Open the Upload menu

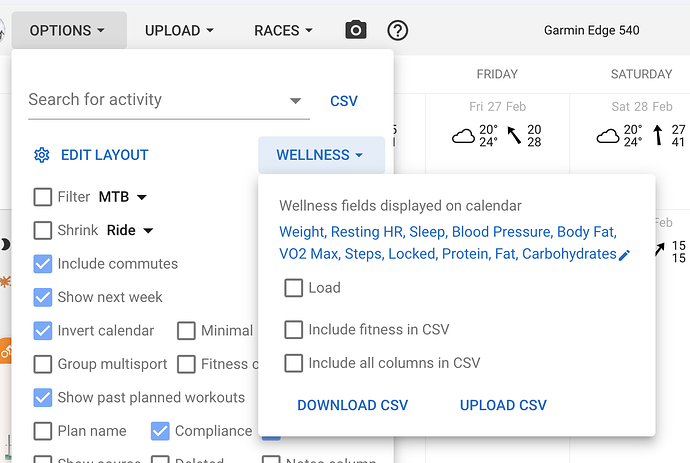point(180,30)
